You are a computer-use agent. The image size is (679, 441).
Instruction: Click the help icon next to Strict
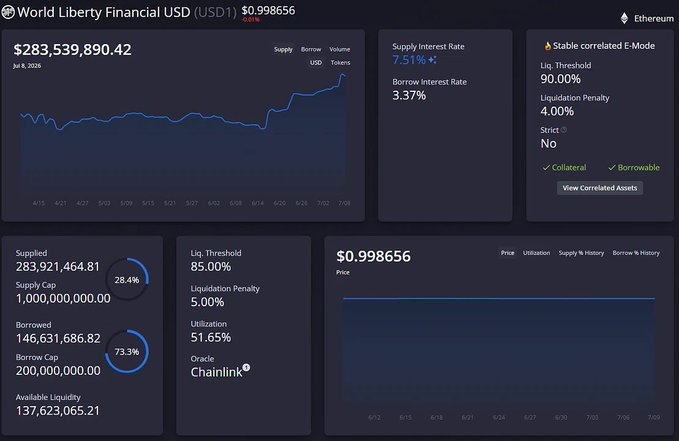click(564, 130)
